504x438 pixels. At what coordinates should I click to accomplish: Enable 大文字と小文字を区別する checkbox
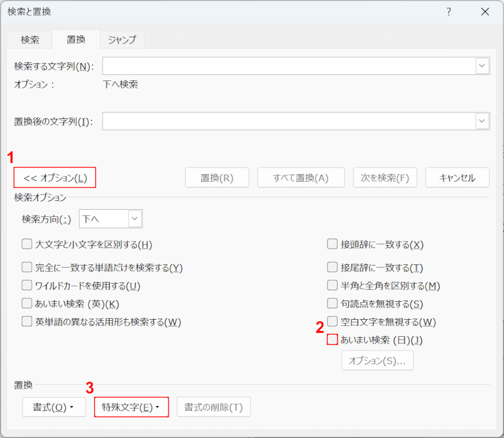coord(27,244)
